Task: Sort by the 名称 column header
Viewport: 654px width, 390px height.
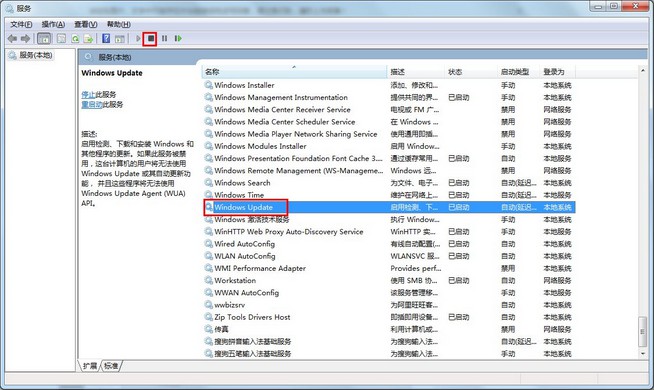Action: [294, 72]
